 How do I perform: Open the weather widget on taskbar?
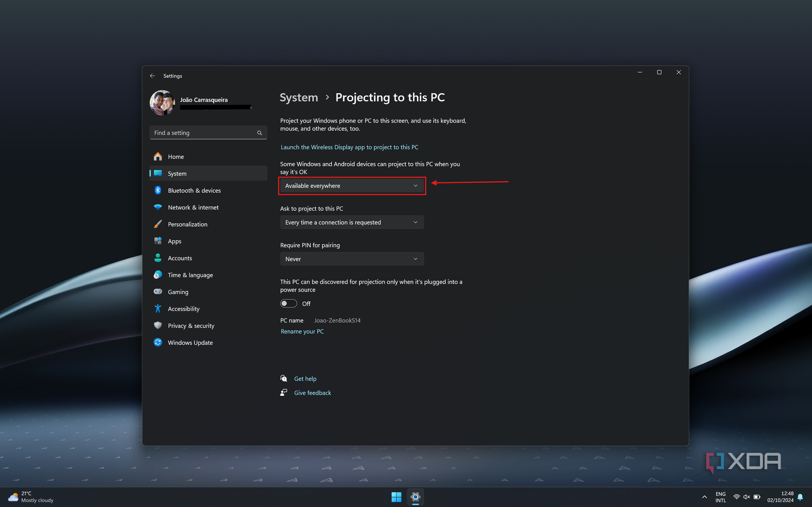(31, 497)
